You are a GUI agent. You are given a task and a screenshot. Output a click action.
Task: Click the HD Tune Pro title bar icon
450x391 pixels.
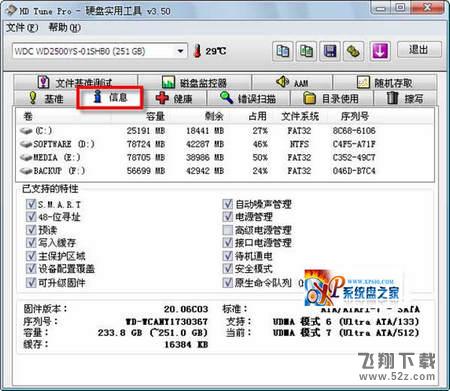coord(11,10)
